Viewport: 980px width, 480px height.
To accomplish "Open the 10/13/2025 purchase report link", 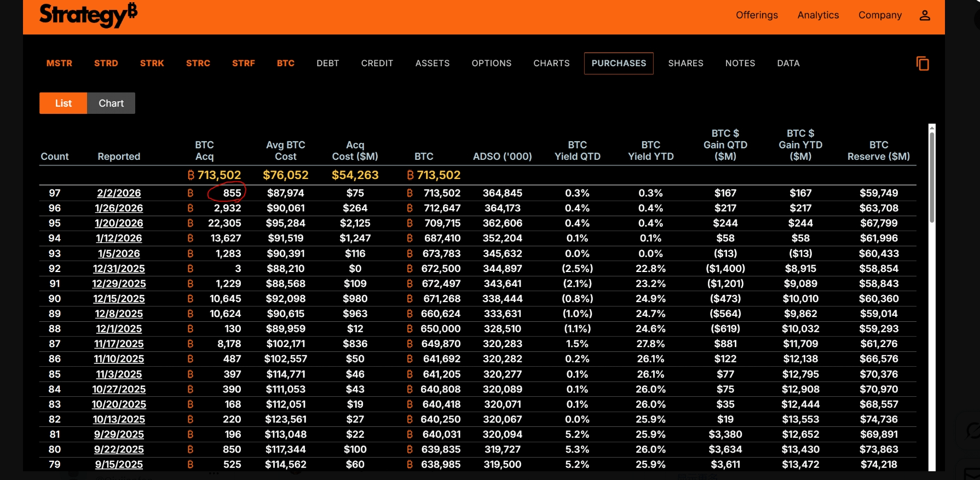I will 119,419.
